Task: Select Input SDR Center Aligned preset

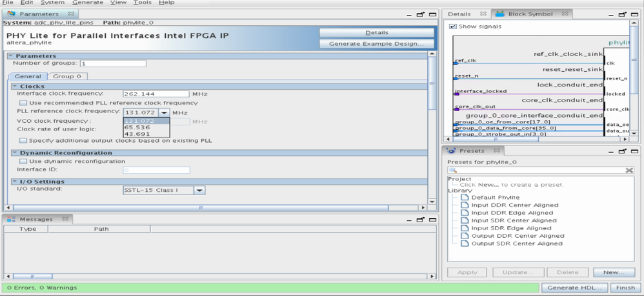Action: 514,221
